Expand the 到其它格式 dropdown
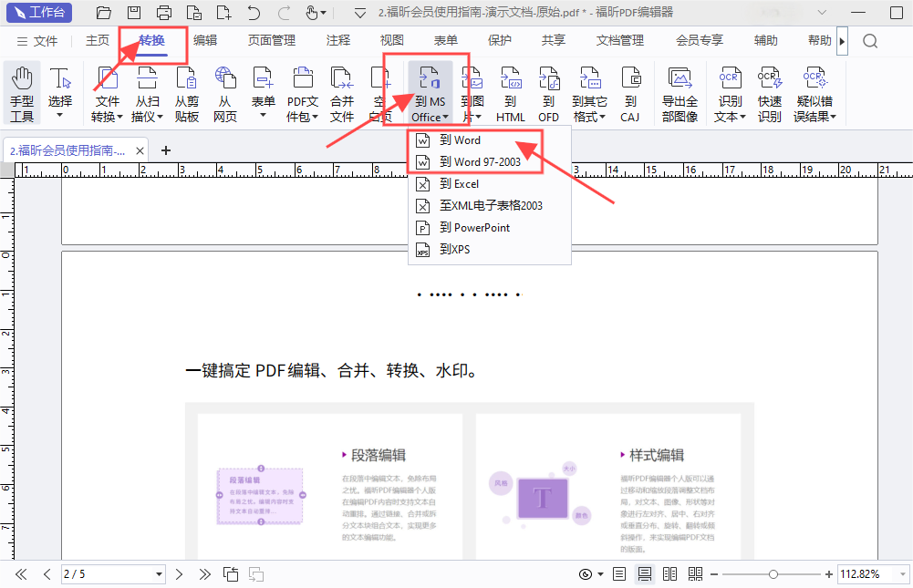 point(589,117)
